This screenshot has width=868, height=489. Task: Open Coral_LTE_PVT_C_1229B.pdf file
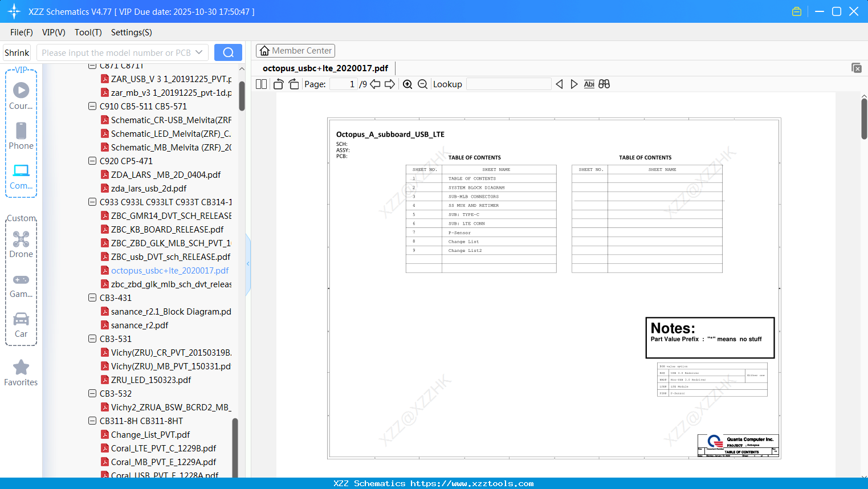click(x=164, y=448)
